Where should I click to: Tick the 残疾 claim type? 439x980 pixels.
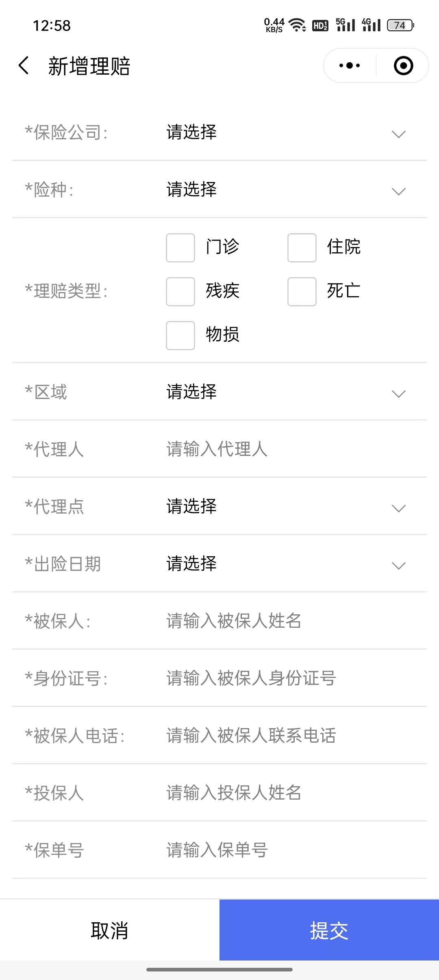coord(180,292)
